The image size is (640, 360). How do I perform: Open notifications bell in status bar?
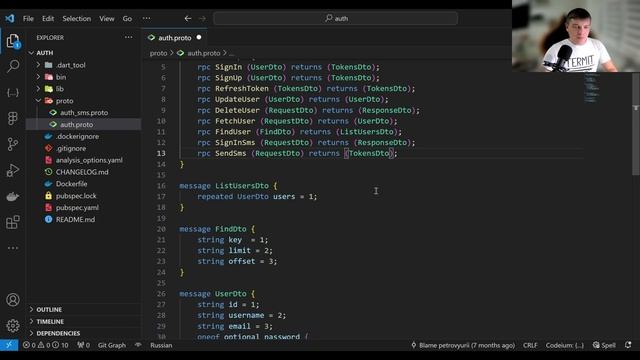pos(628,345)
